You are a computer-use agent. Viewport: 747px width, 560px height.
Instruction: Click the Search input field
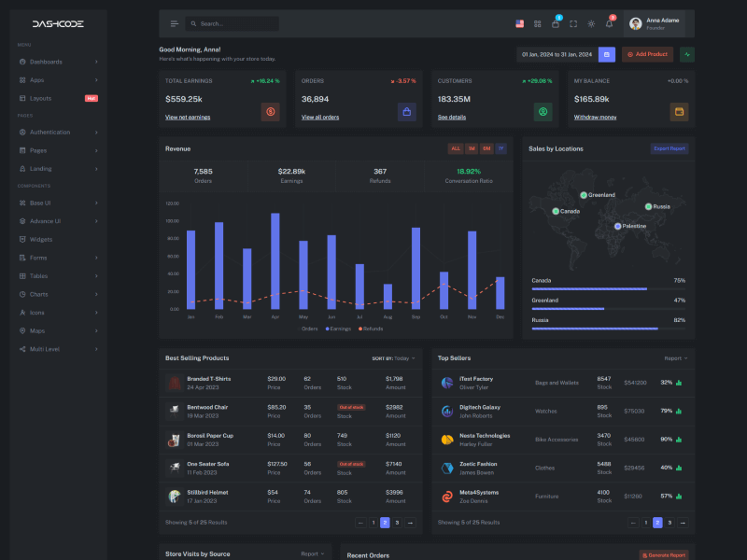point(233,23)
